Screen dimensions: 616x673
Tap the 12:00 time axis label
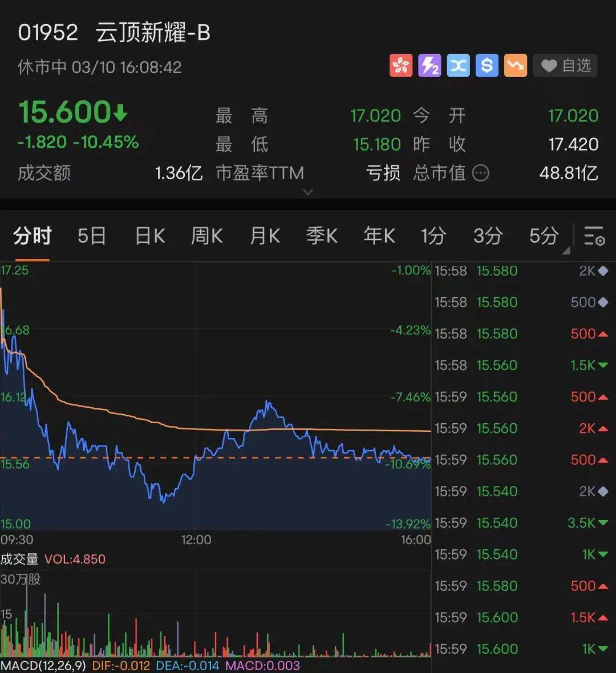click(196, 540)
